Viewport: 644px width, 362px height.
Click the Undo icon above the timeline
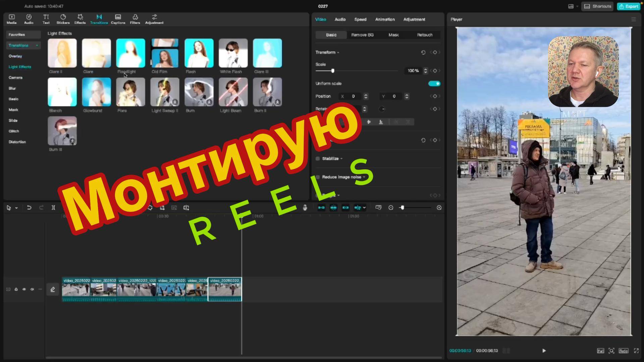click(29, 207)
